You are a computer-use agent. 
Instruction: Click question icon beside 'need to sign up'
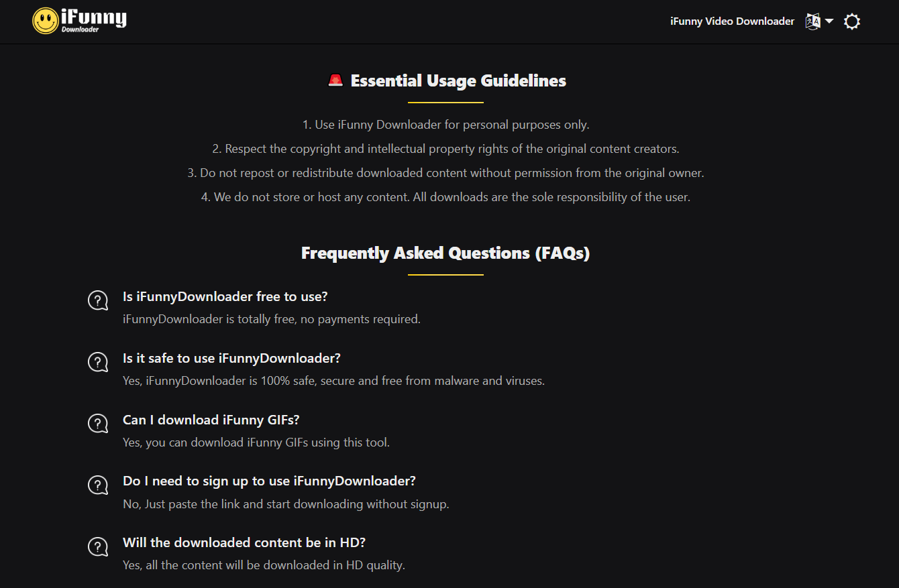pos(98,485)
